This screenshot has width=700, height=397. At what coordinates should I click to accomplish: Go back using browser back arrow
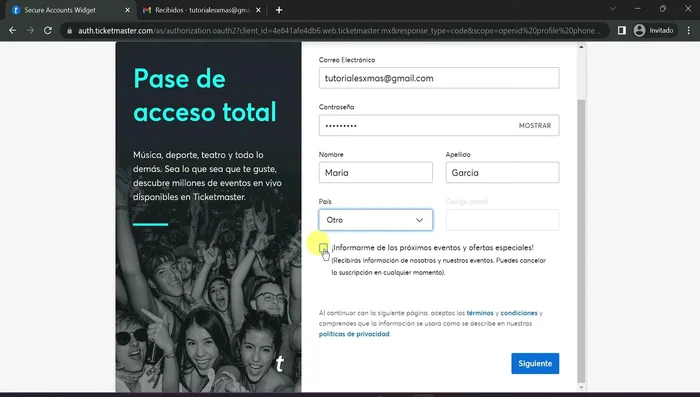click(x=12, y=30)
